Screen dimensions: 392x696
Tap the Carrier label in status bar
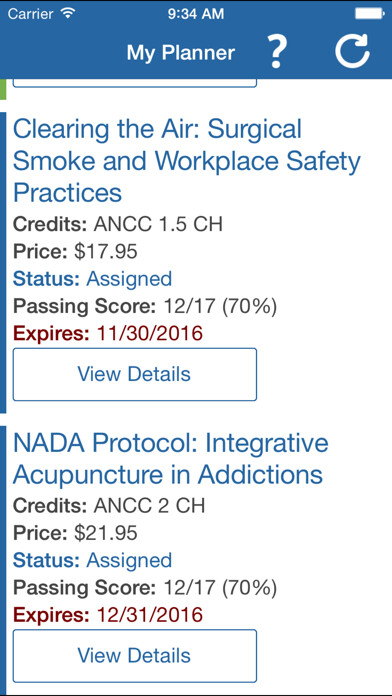coord(31,14)
